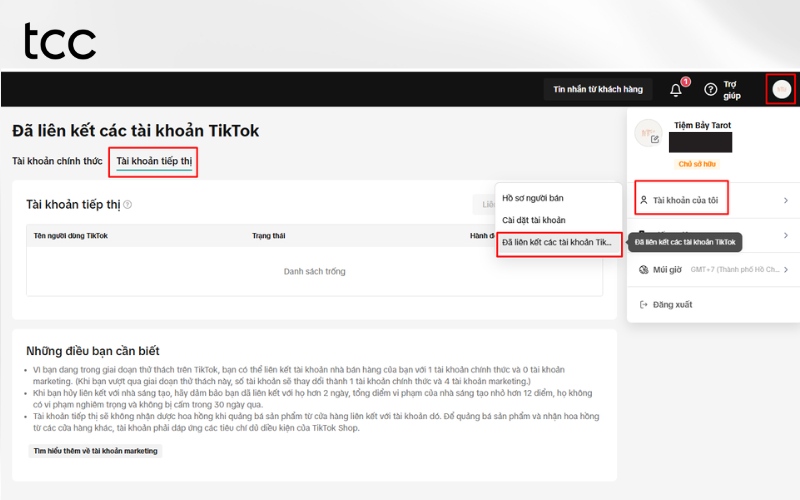The image size is (800, 500).
Task: Click the Trợ giúp help link
Action: pos(732,90)
